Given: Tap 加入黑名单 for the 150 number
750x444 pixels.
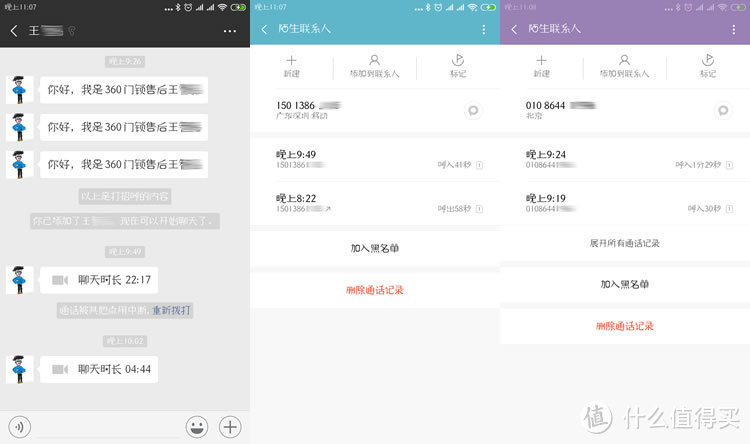Looking at the screenshot, I should tap(375, 248).
